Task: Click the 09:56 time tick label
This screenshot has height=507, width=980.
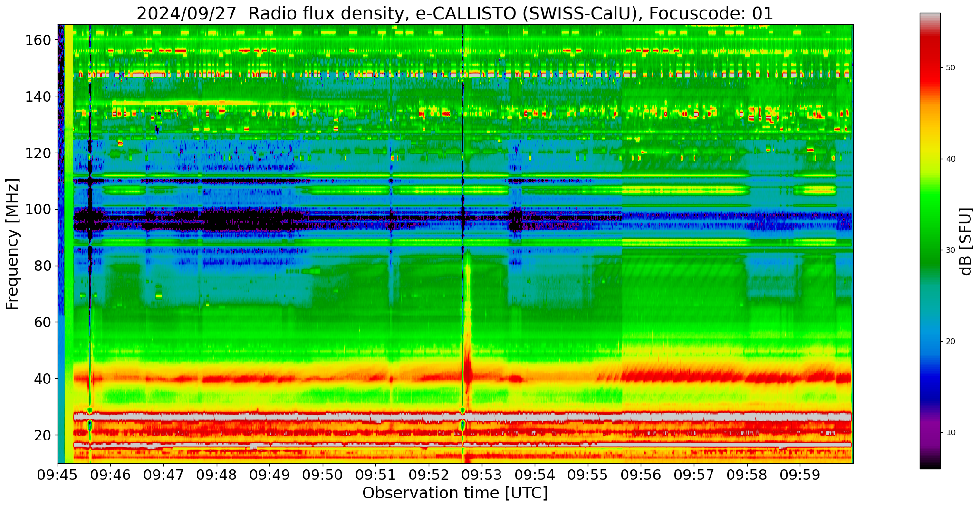Action: click(641, 475)
